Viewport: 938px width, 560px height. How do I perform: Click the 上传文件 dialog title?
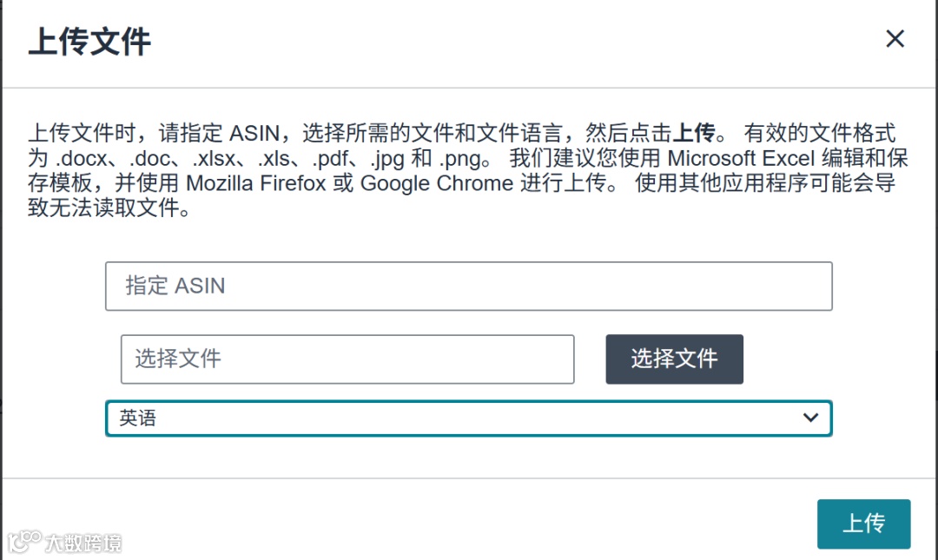click(89, 42)
